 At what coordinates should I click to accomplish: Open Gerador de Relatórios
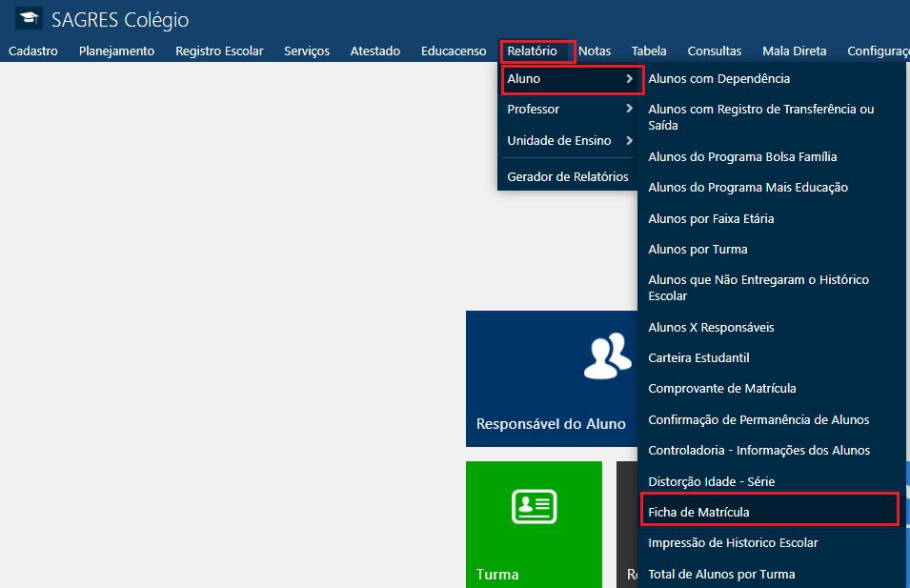click(x=567, y=176)
